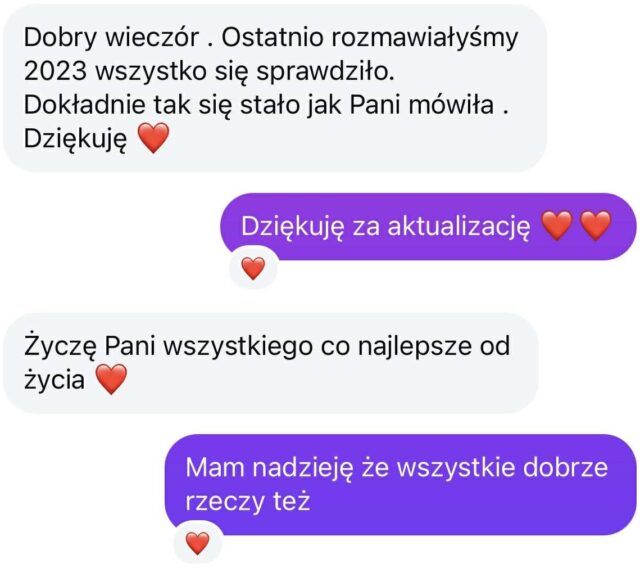
Task: Click the word 'nadzieję' in the last purple bubble
Action: point(302,468)
